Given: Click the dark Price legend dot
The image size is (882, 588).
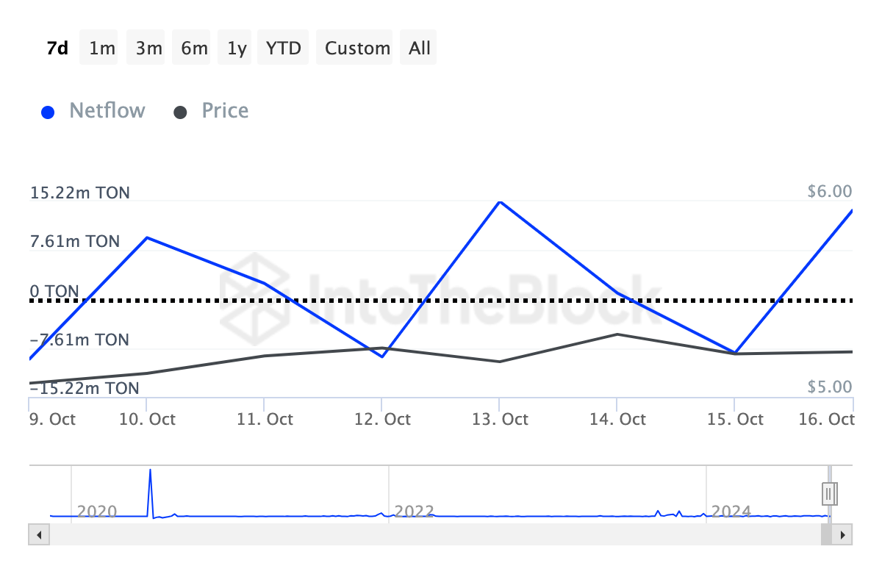Looking at the screenshot, I should coord(180,112).
